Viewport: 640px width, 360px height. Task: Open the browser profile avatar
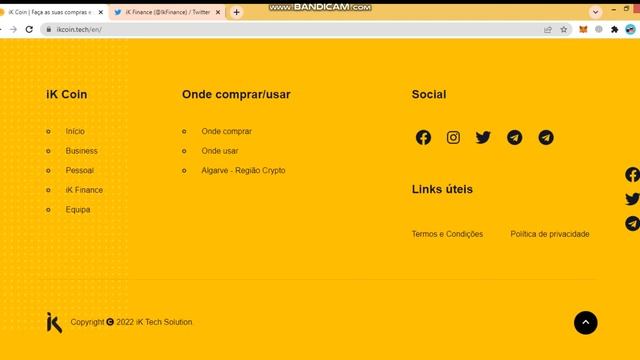(x=631, y=29)
